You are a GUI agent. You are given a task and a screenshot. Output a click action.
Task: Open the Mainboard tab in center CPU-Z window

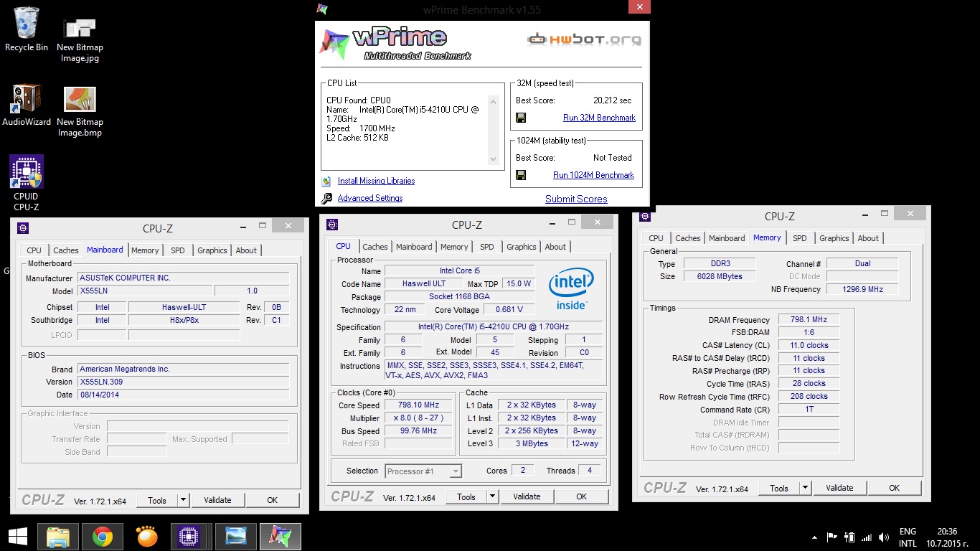pyautogui.click(x=415, y=247)
